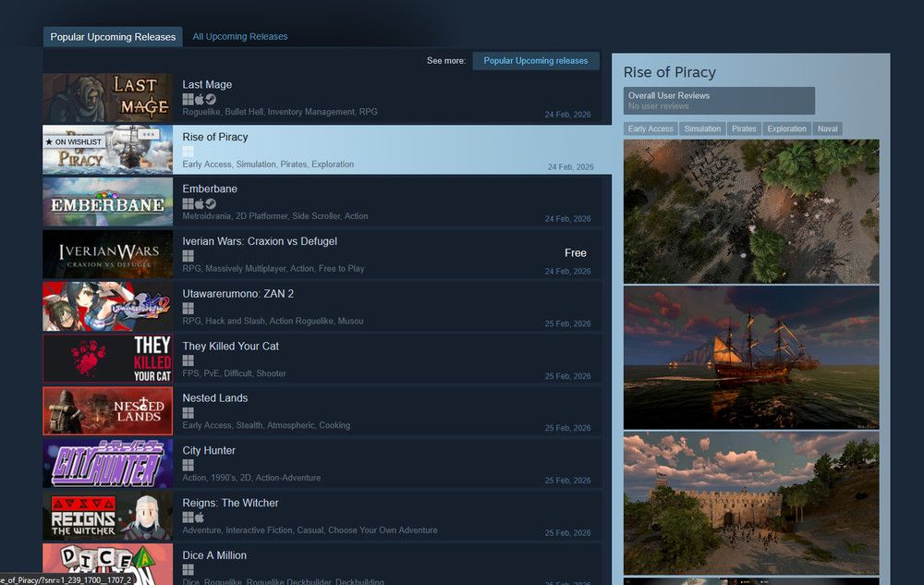The width and height of the screenshot is (924, 585).
Task: Open the Naval tag in the sidebar
Action: pyautogui.click(x=827, y=128)
